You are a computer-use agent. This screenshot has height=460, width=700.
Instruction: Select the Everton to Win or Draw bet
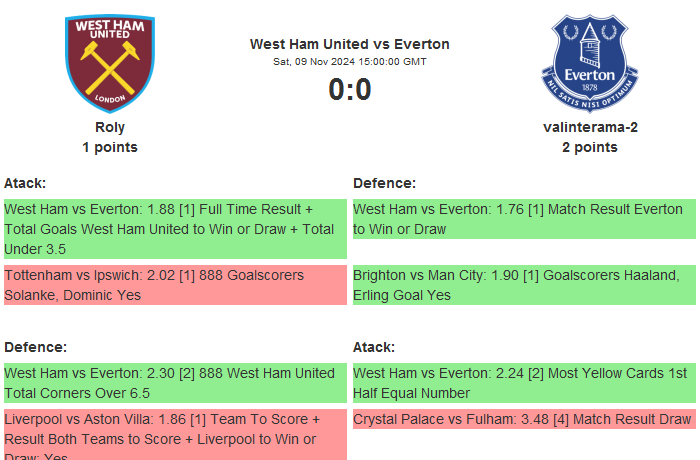click(x=523, y=219)
